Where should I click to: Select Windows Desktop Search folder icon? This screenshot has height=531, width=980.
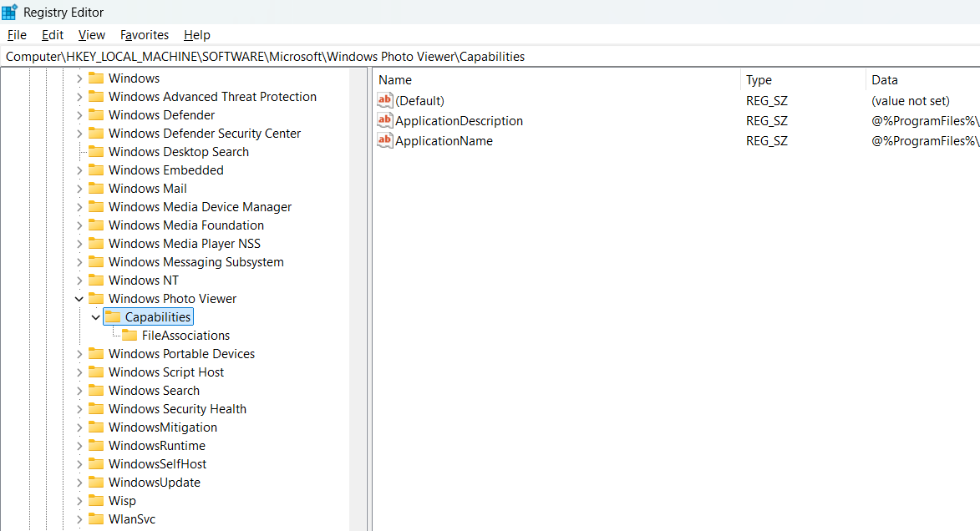point(96,152)
